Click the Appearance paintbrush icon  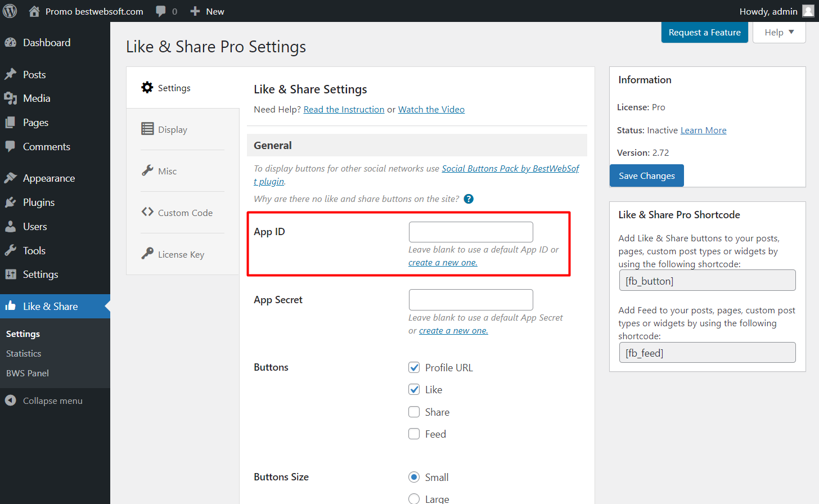coord(11,178)
